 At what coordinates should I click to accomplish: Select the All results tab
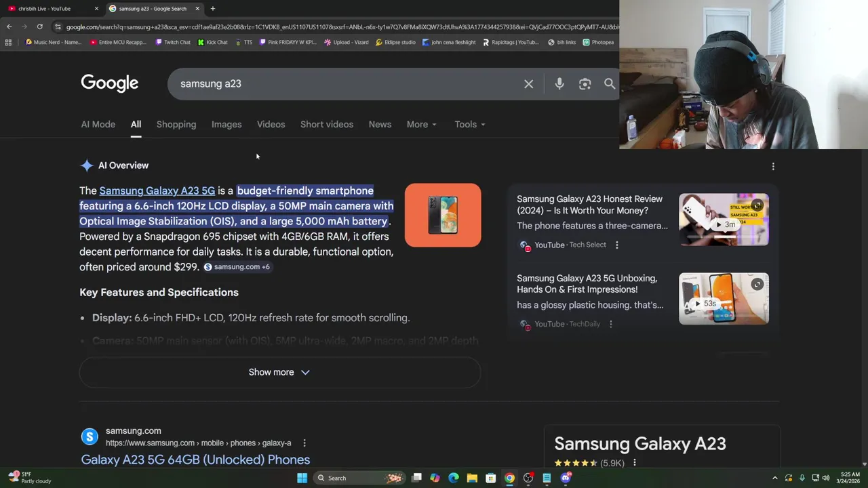click(136, 125)
